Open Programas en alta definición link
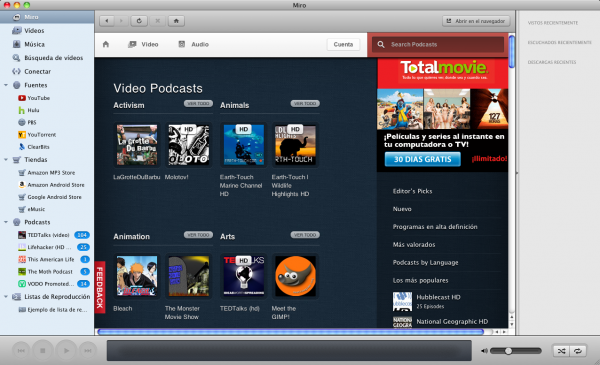The height and width of the screenshot is (365, 600). coord(435,226)
